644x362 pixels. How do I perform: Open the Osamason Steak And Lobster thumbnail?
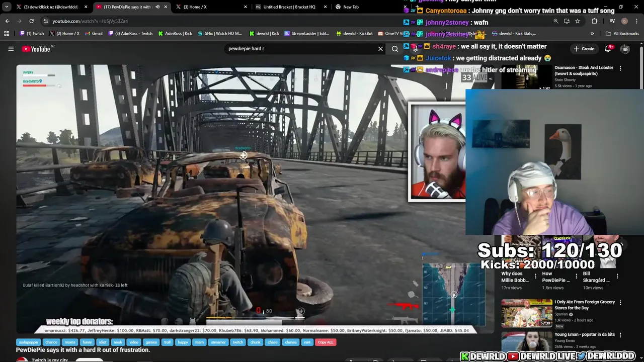(x=526, y=76)
